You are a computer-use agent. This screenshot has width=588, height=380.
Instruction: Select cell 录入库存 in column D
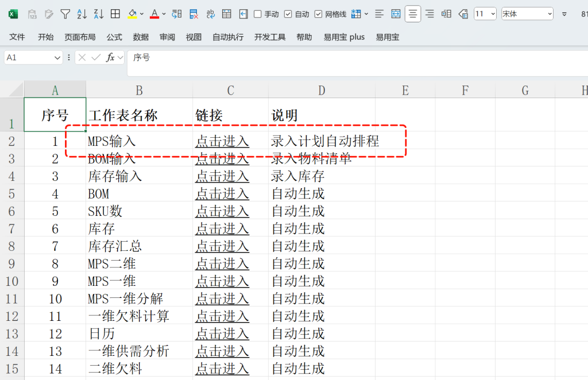click(322, 176)
